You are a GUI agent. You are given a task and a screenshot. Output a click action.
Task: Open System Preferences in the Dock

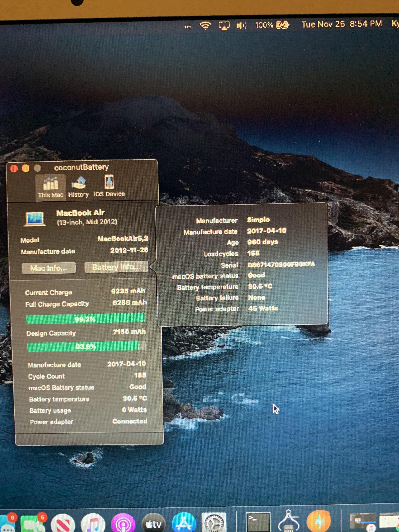click(214, 522)
